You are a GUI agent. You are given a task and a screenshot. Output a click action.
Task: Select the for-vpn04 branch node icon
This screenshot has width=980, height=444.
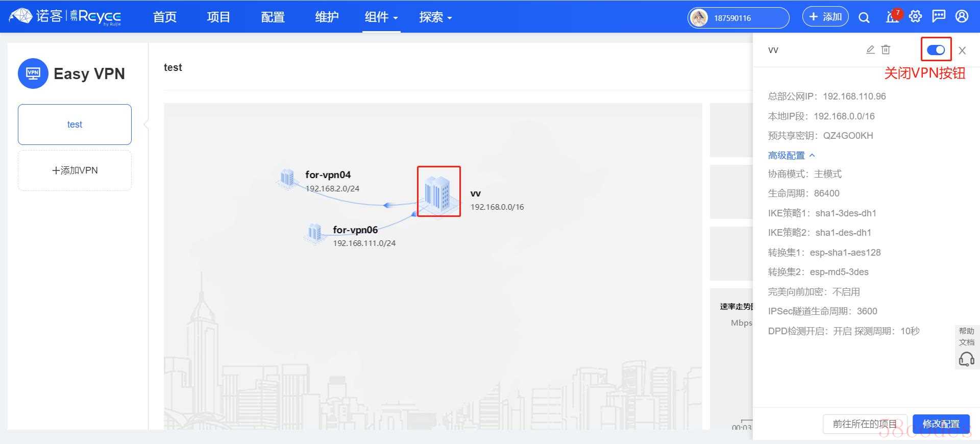click(287, 178)
